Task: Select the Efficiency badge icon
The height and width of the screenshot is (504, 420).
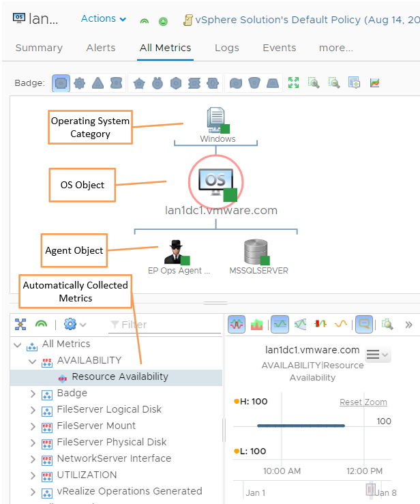Action: (236, 83)
